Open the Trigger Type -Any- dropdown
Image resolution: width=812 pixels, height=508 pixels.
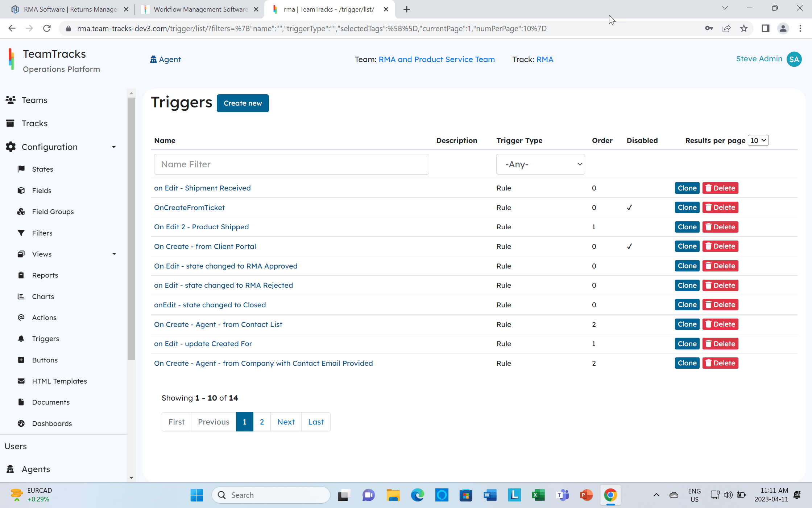[x=540, y=164]
